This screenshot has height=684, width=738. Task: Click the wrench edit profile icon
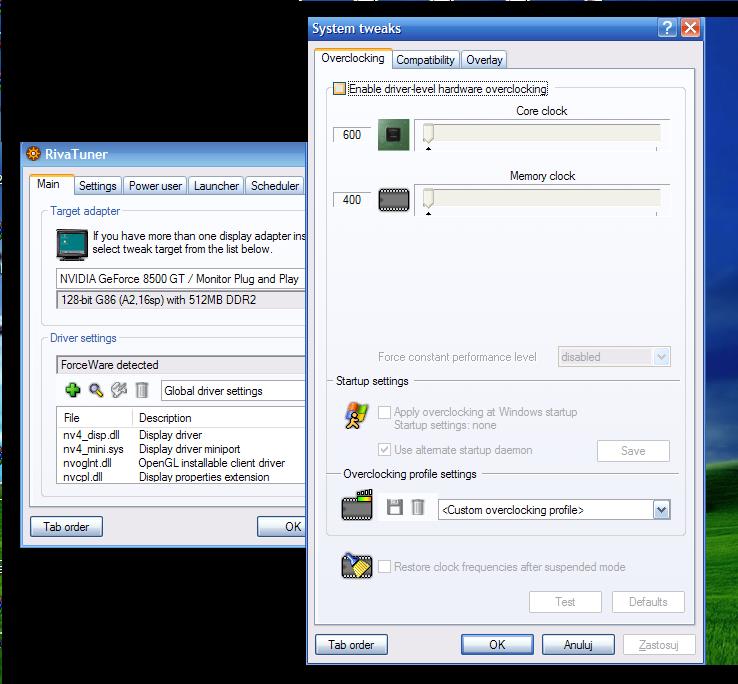point(119,390)
